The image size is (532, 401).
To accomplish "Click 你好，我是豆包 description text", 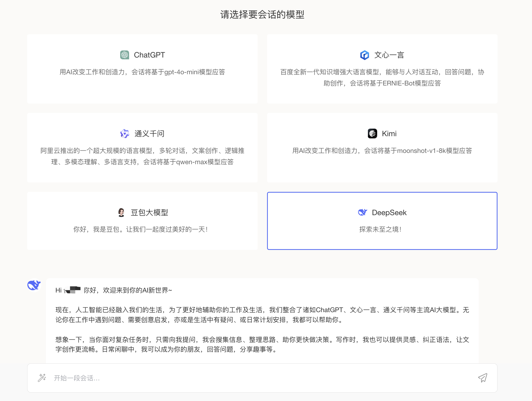I will pos(141,229).
